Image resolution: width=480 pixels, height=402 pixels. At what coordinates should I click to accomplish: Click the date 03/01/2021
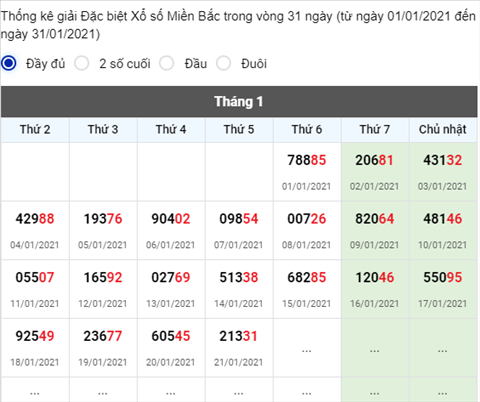click(x=442, y=186)
